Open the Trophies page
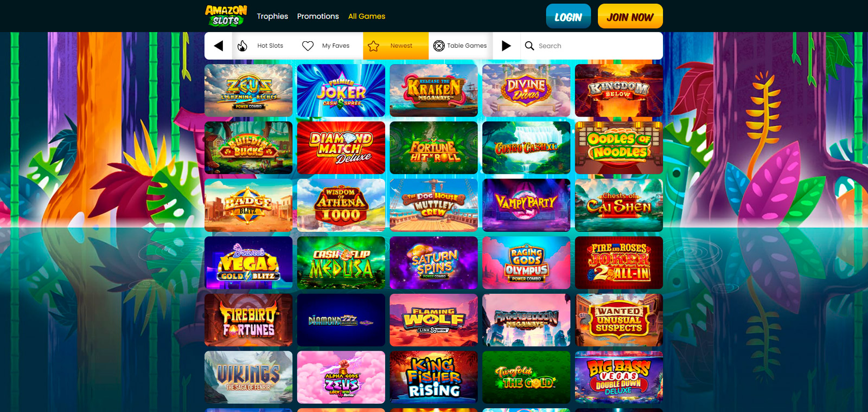 click(x=272, y=16)
